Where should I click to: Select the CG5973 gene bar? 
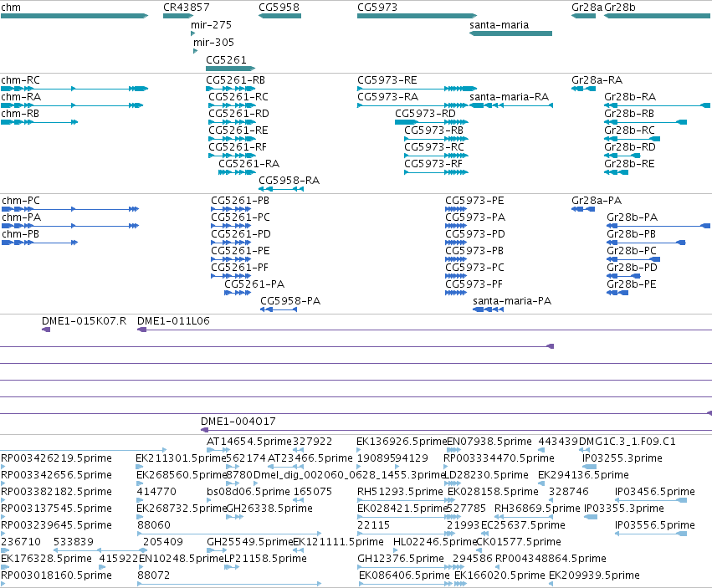click(417, 16)
